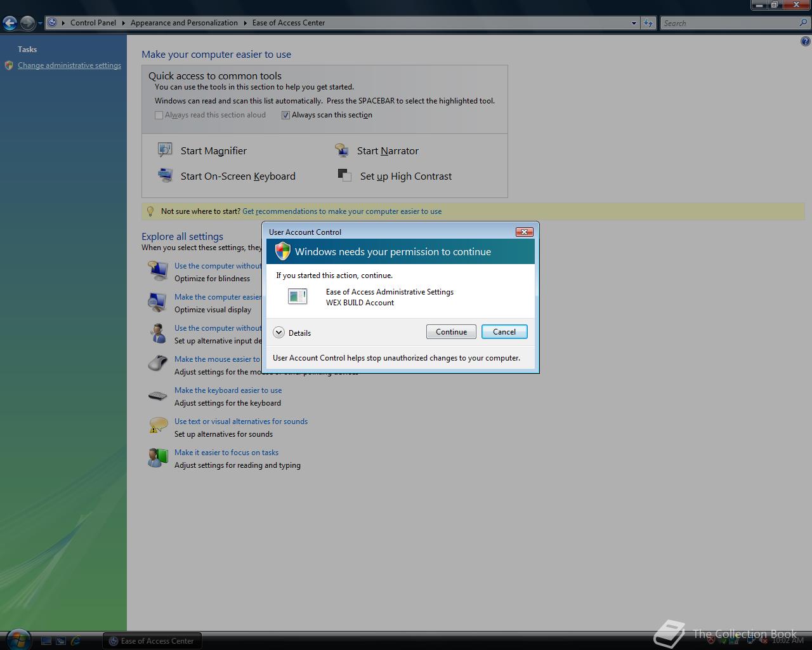Expand the arrow after Control Panel breadcrumb
Viewport: 812px width, 650px height.
point(123,23)
